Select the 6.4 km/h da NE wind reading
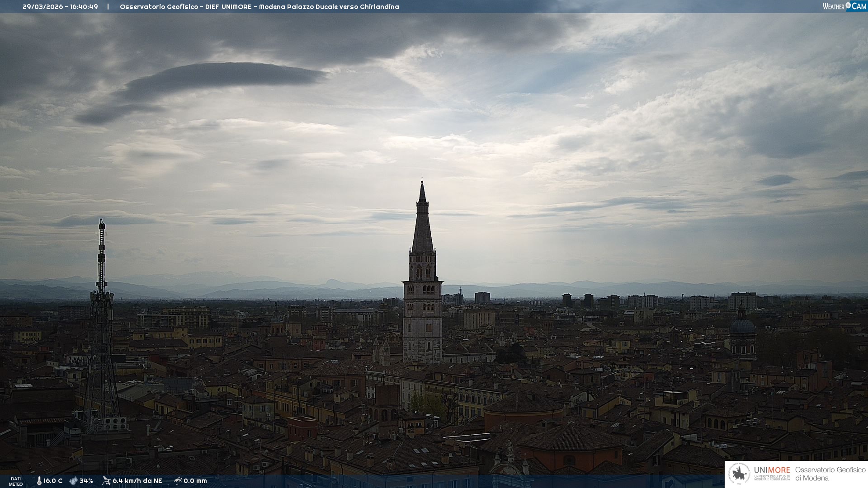Viewport: 868px width, 488px height. [x=137, y=481]
